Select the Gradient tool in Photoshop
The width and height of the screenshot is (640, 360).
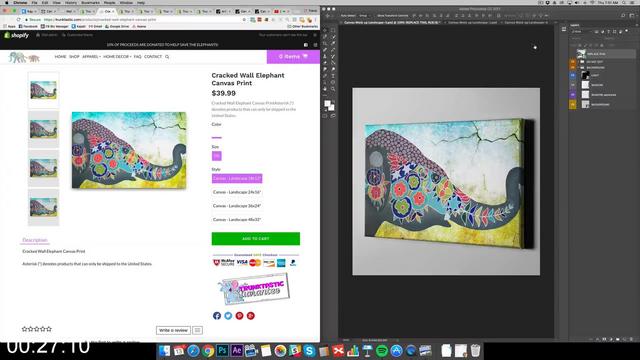tap(333, 63)
